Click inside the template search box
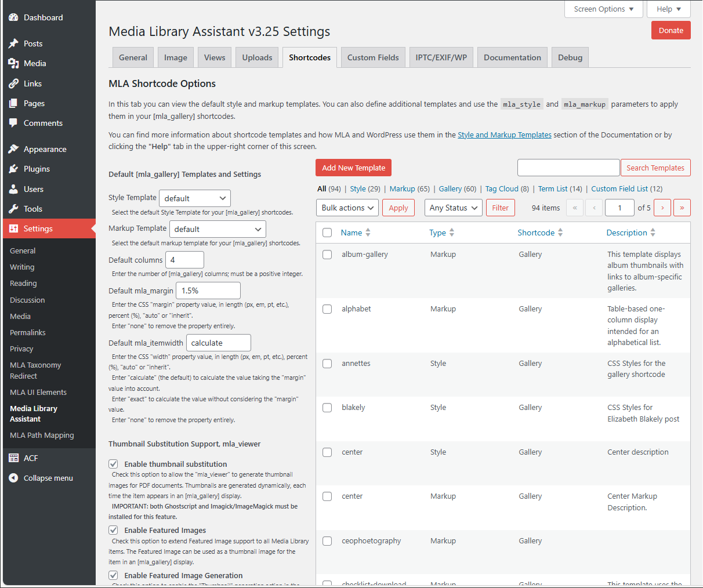Screen dimensions: 703x588 click(x=568, y=168)
